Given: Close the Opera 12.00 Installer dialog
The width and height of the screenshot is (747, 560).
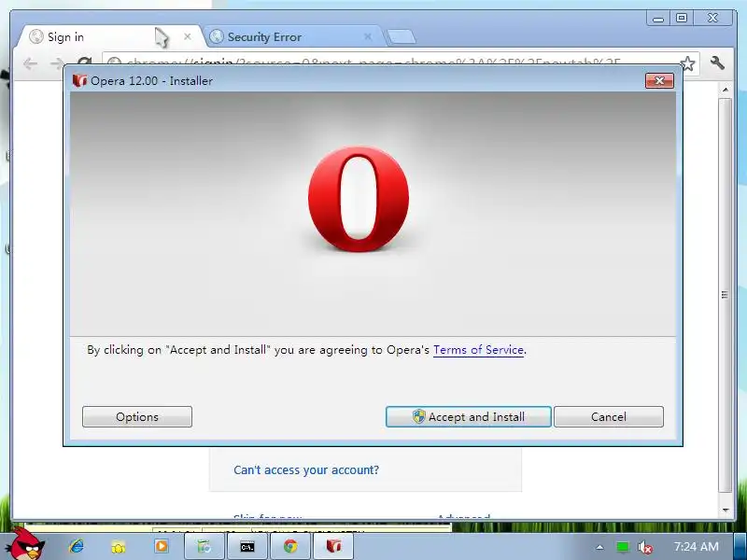Looking at the screenshot, I should click(x=659, y=80).
